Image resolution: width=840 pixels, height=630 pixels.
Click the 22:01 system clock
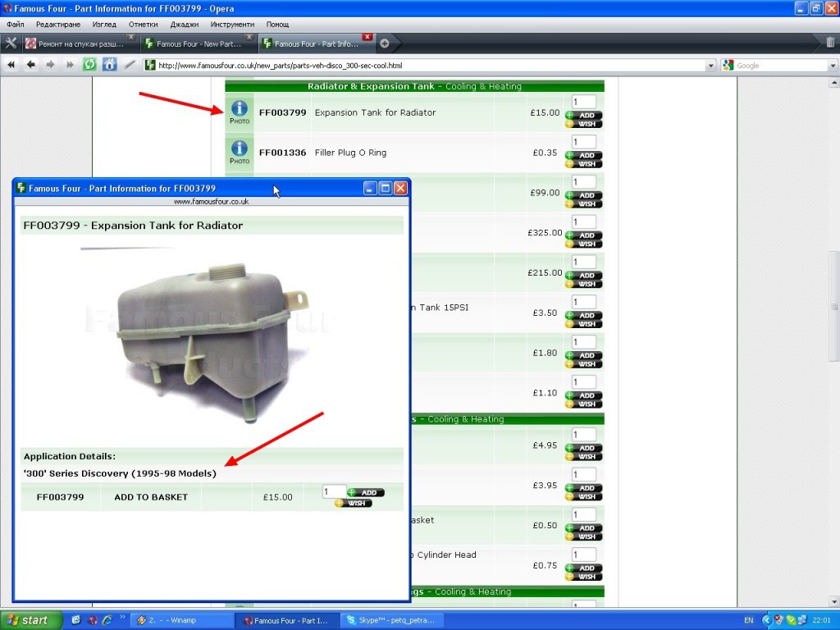tap(821, 620)
